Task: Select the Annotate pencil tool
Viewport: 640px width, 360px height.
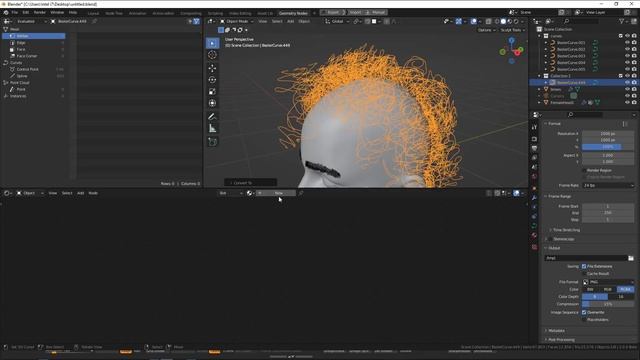Action: [x=212, y=117]
